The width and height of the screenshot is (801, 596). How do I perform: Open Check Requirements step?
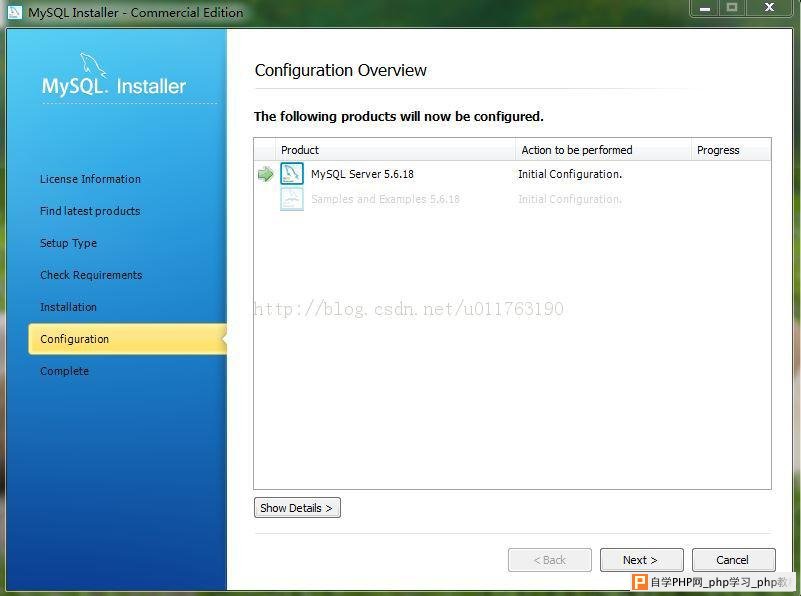91,275
